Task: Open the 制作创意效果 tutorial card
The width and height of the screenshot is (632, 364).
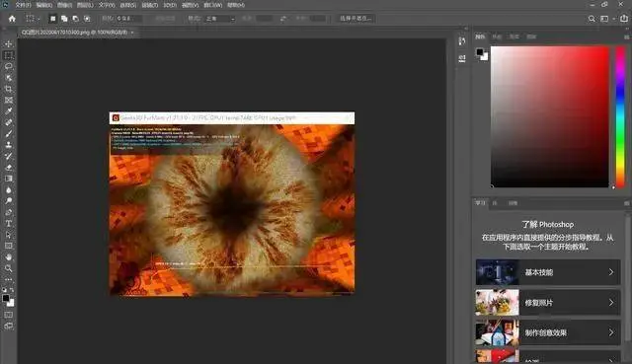Action: [548, 332]
